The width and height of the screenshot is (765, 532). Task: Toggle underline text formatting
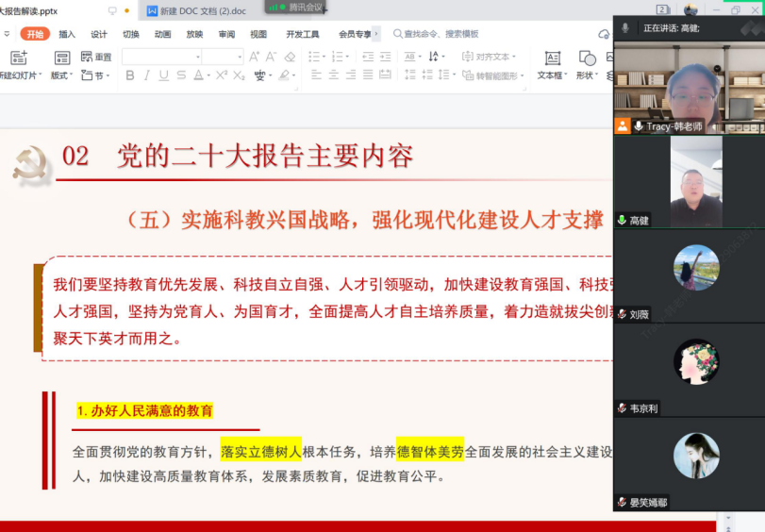click(164, 75)
